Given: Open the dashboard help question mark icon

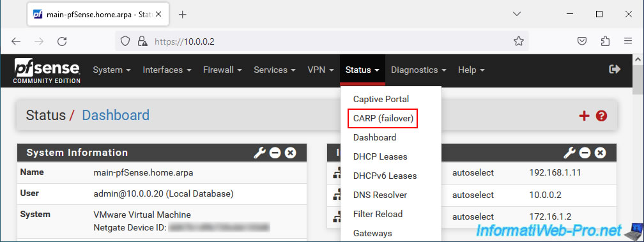Looking at the screenshot, I should pyautogui.click(x=601, y=116).
